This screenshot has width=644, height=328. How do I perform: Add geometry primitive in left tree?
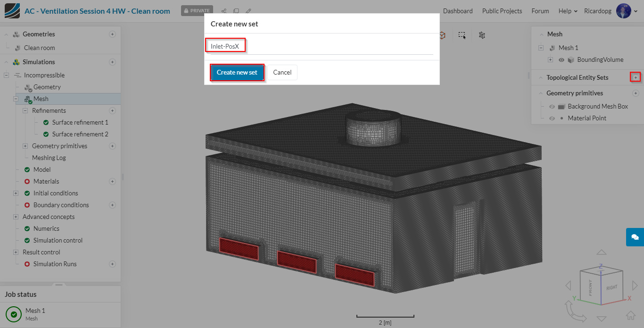112,146
